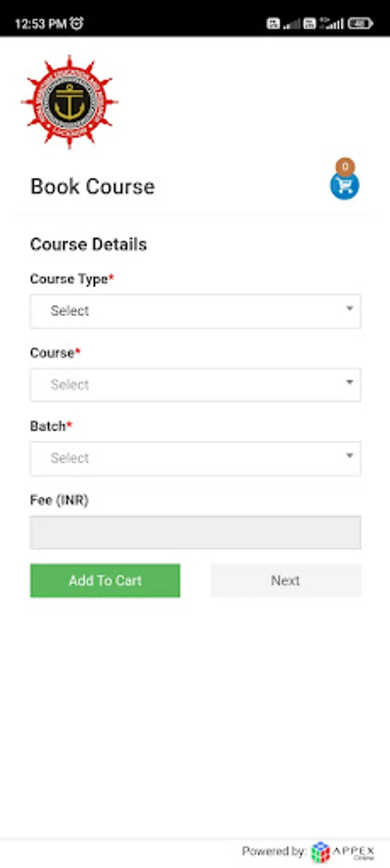
Task: Click the Course Type dropdown arrow
Action: click(x=349, y=309)
